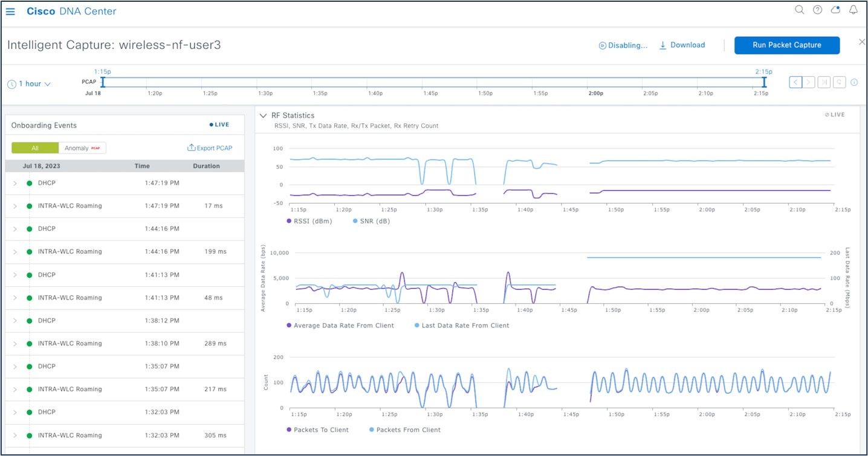
Task: Open the help question mark icon
Action: [x=817, y=10]
